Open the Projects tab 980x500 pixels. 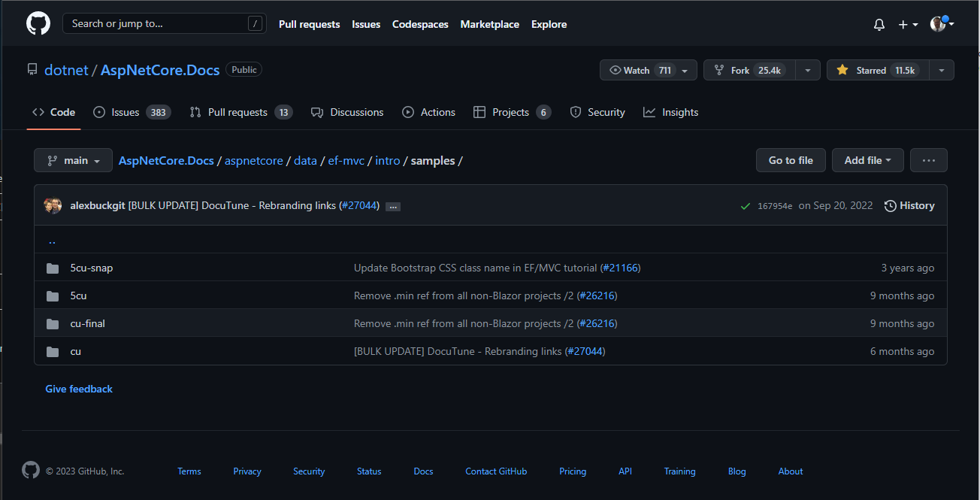pyautogui.click(x=512, y=112)
